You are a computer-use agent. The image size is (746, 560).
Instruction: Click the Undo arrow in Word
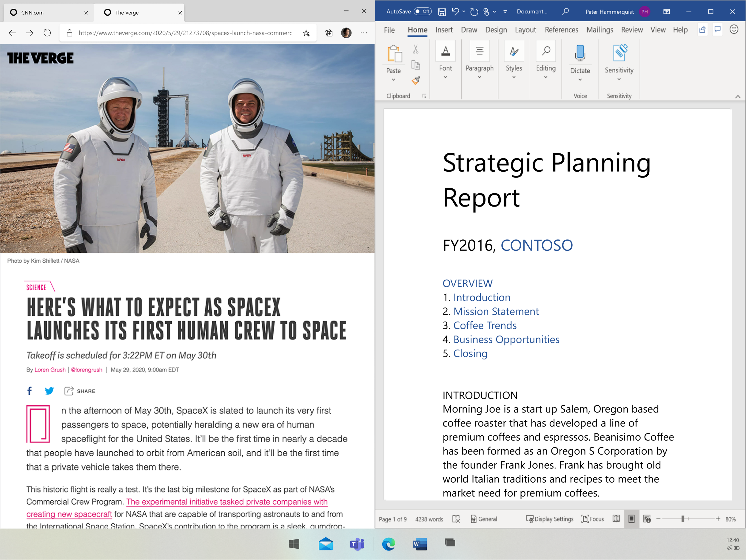click(455, 12)
